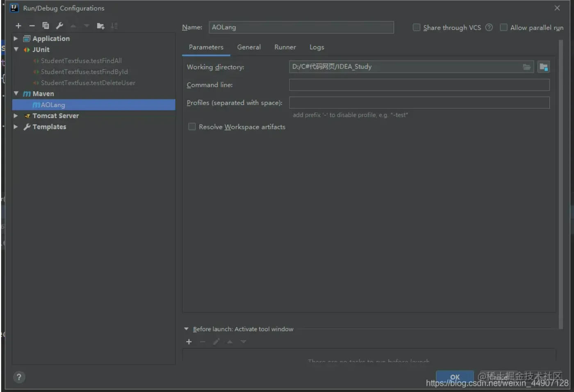The height and width of the screenshot is (392, 574).
Task: Switch to the Parameters tab
Action: (x=206, y=47)
